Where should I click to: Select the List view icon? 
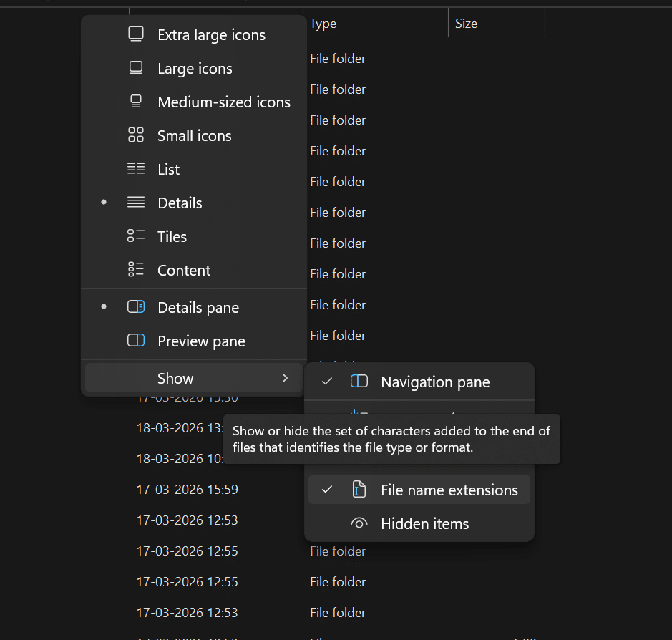136,169
